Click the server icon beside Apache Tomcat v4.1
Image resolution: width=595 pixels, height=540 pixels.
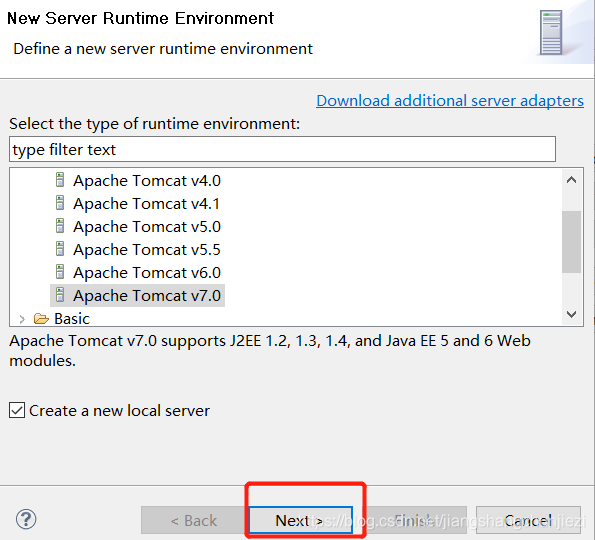[60, 203]
